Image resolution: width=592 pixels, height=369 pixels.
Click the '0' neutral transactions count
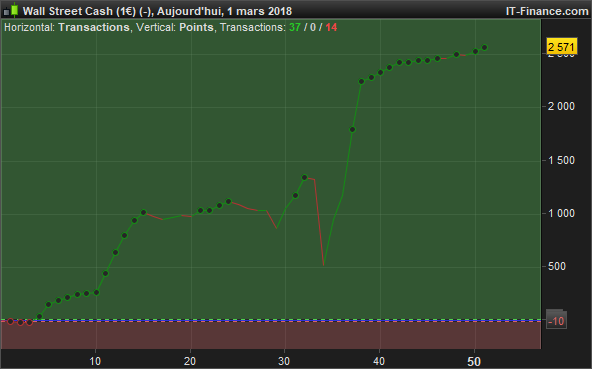(x=313, y=27)
